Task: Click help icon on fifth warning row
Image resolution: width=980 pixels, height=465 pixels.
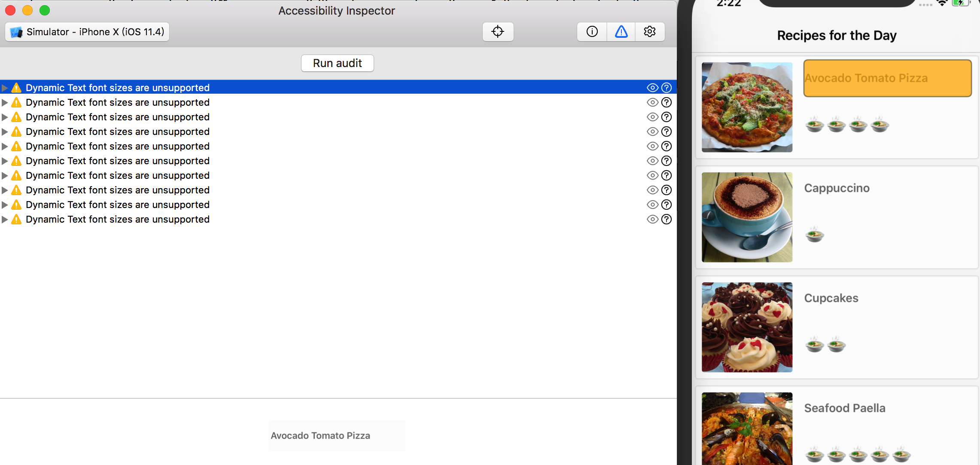Action: (x=666, y=146)
